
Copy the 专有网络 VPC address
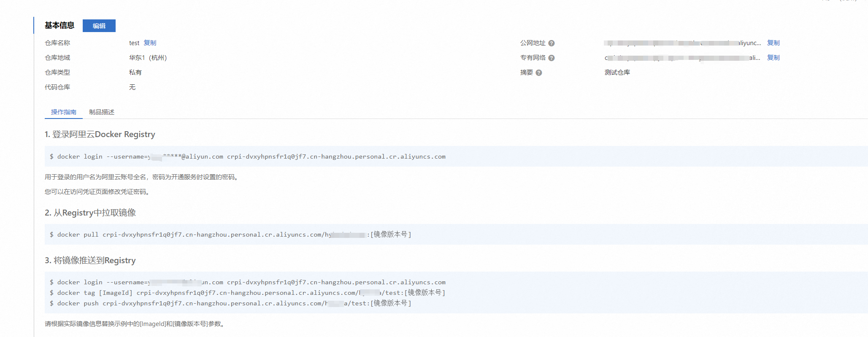(773, 58)
